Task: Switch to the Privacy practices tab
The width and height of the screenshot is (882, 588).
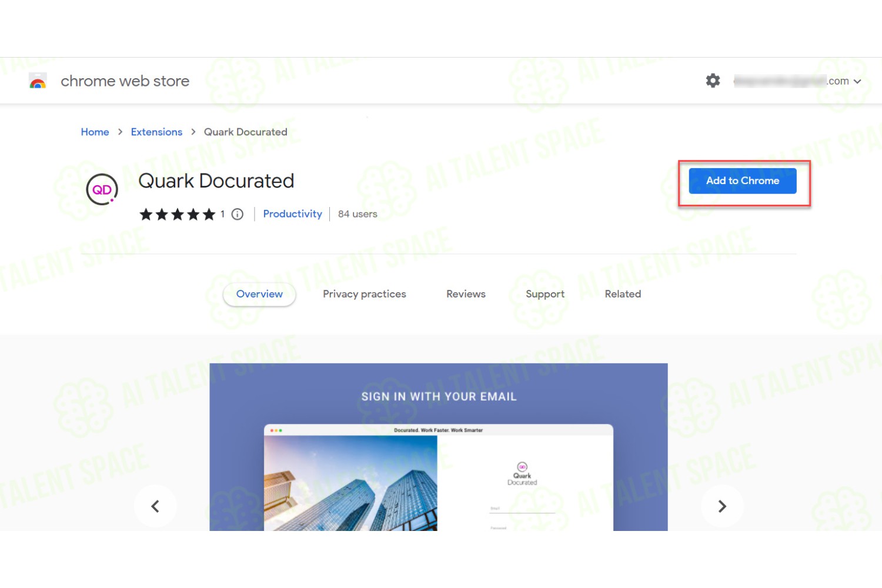Action: [x=365, y=294]
